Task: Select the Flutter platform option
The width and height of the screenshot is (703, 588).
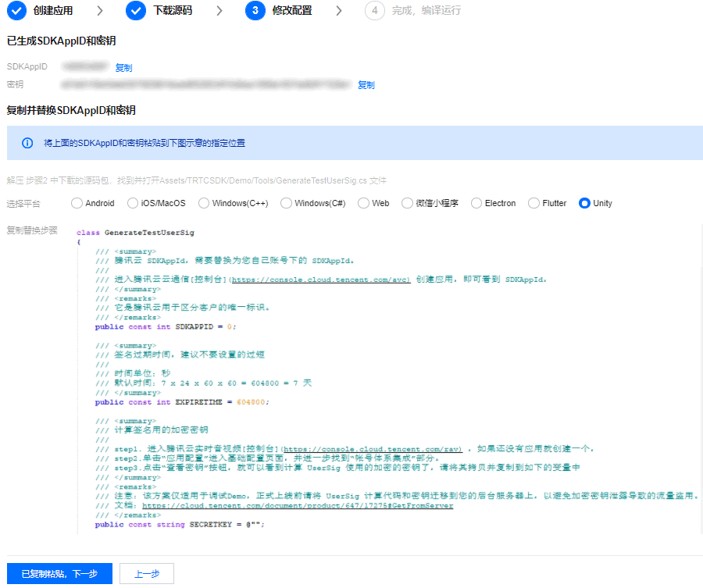Action: point(535,203)
